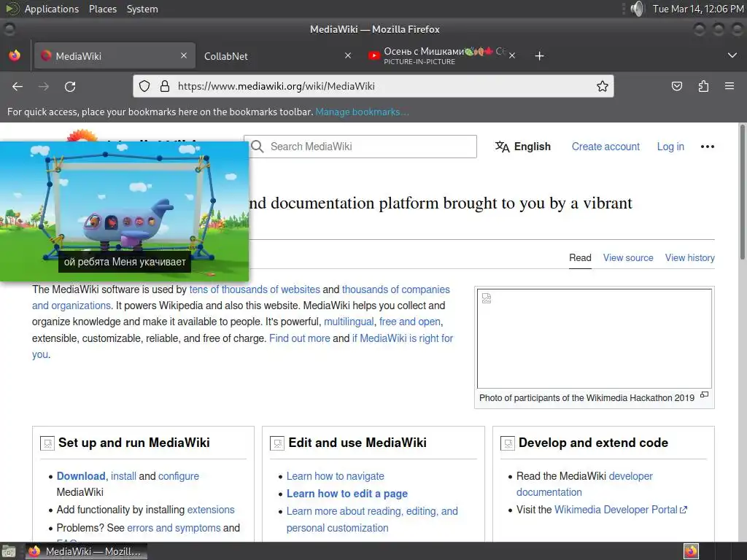This screenshot has height=560, width=747.
Task: Open the three-dot personal tools menu
Action: pyautogui.click(x=707, y=147)
